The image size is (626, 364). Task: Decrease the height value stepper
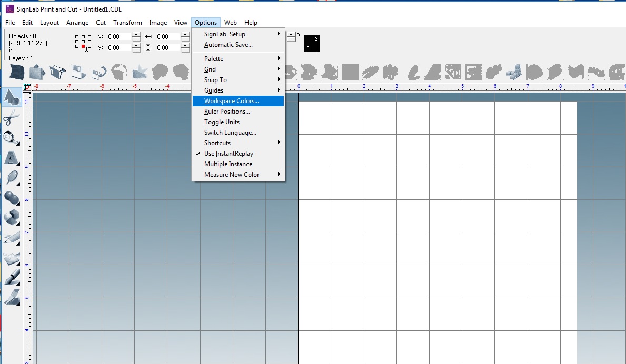pyautogui.click(x=185, y=50)
